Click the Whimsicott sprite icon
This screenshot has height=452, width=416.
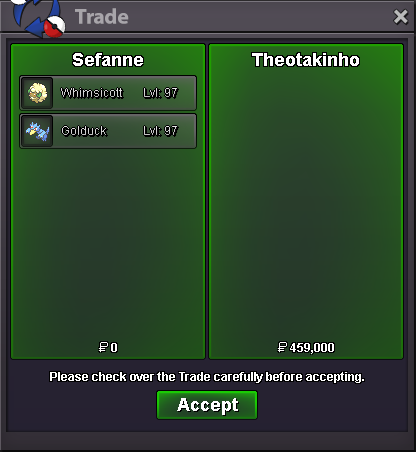point(37,93)
